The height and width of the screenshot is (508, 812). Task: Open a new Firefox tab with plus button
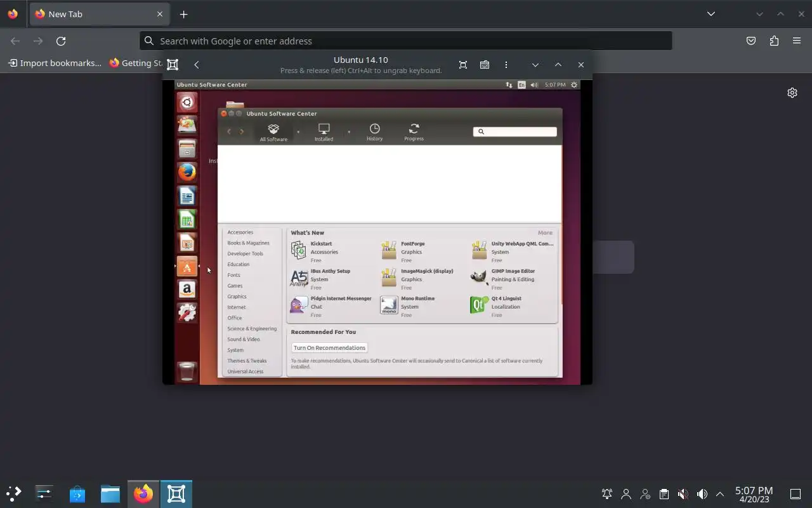coord(183,14)
